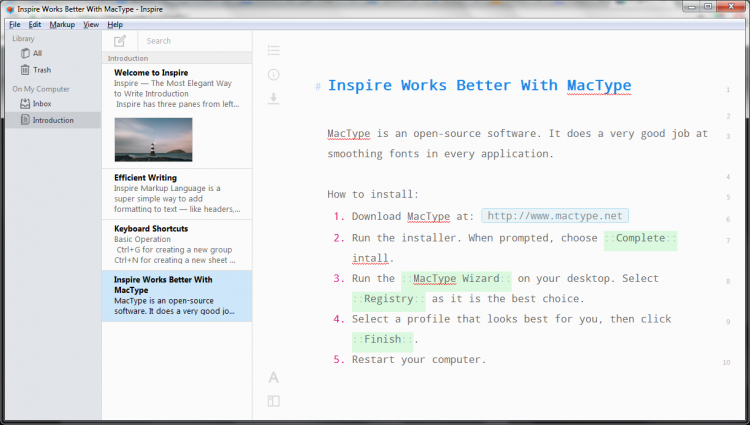The width and height of the screenshot is (750, 425).
Task: Click the new sheet compose icon
Action: 120,41
